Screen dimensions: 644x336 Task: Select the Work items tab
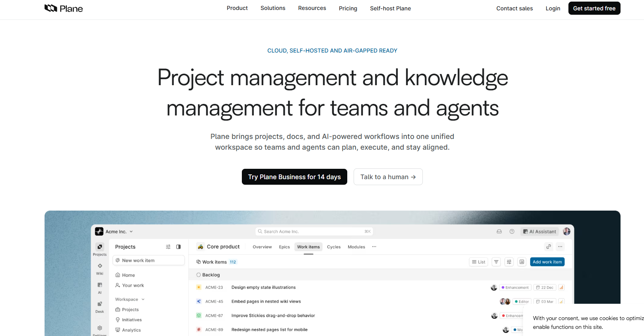tap(308, 247)
